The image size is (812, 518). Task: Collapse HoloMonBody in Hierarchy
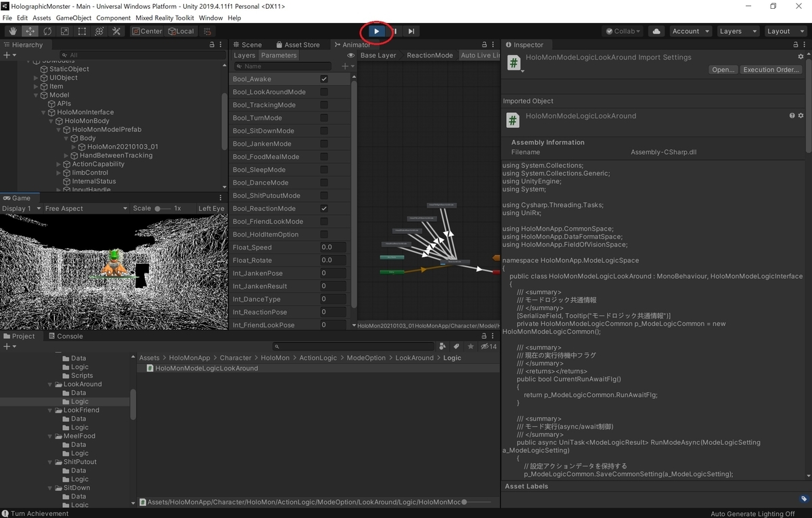tap(51, 121)
